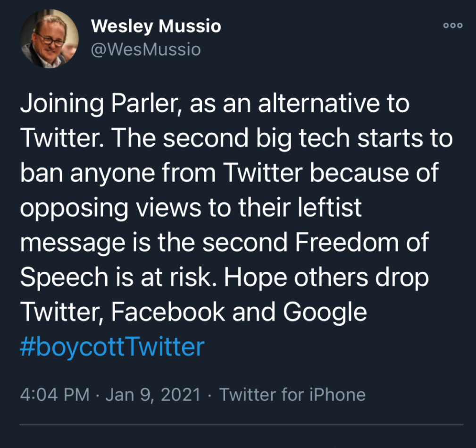Click the word Speech in the tweet body

coord(64,278)
